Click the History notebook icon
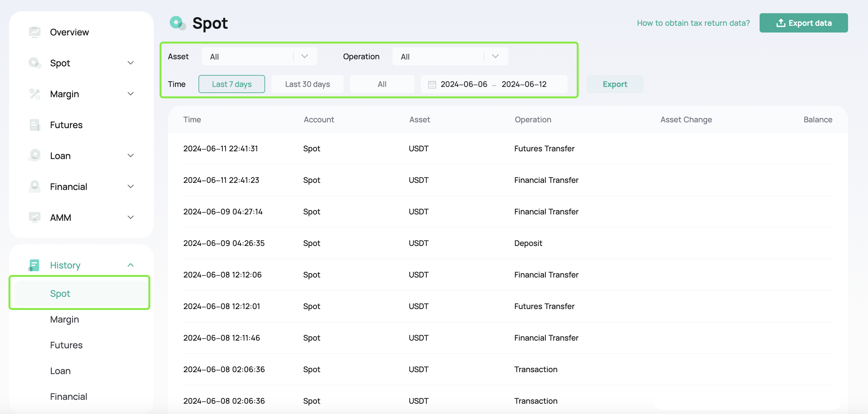 click(34, 265)
